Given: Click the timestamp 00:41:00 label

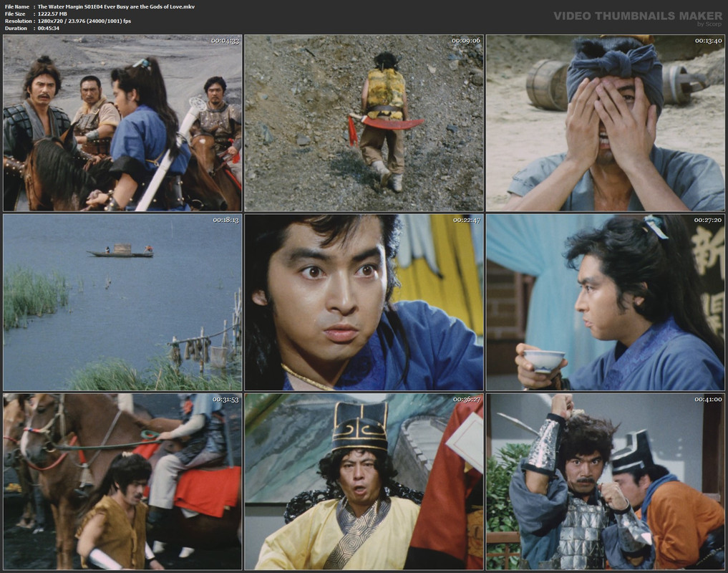Looking at the screenshot, I should (x=709, y=400).
